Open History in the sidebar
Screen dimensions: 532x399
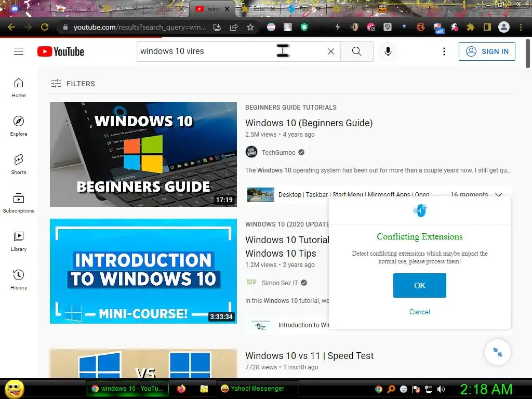click(19, 280)
